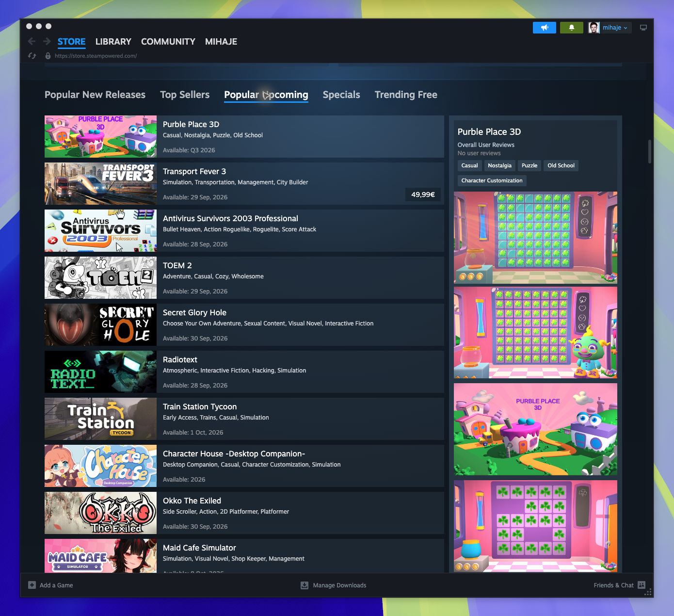The height and width of the screenshot is (616, 674).
Task: Click the store URL address field
Action: click(96, 56)
